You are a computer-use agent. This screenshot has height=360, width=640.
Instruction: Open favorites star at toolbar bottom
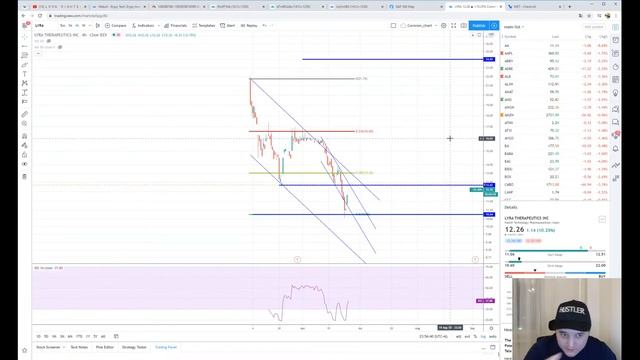click(25, 350)
